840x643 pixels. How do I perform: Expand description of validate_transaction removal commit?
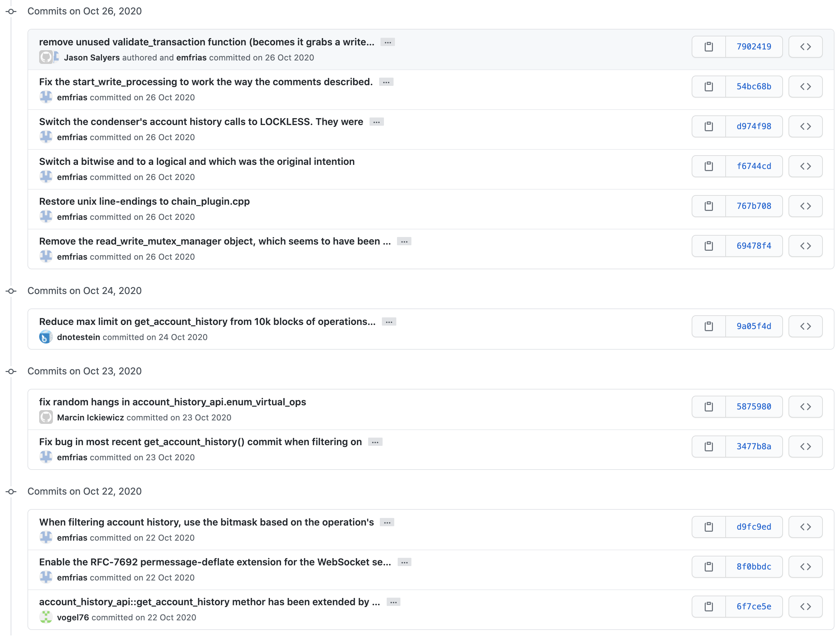pyautogui.click(x=387, y=42)
